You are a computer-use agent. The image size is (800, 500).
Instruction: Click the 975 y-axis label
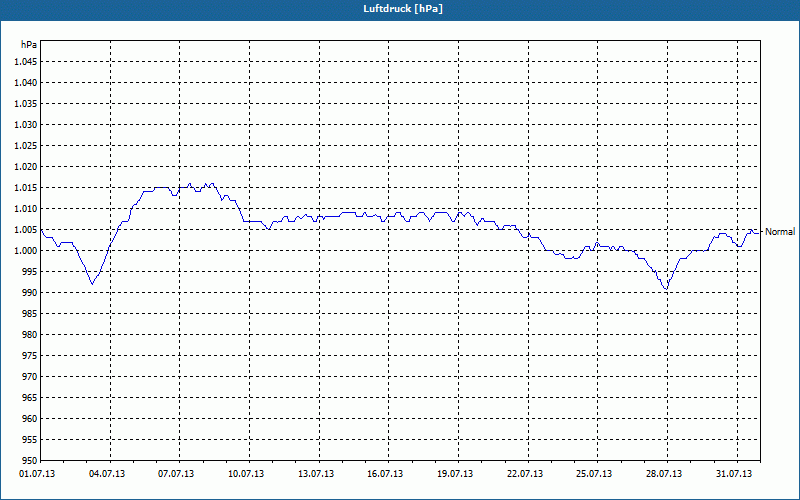coord(30,356)
